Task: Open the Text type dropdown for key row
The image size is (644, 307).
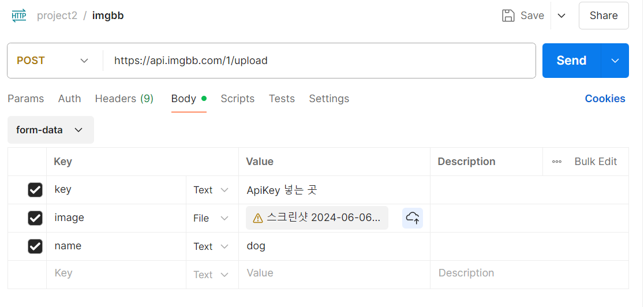Action: (211, 190)
